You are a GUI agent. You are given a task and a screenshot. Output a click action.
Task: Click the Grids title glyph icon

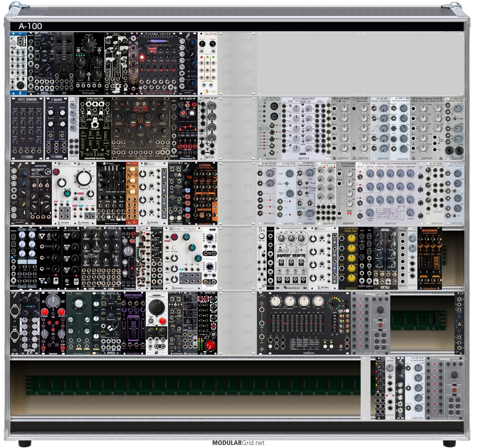(x=171, y=229)
